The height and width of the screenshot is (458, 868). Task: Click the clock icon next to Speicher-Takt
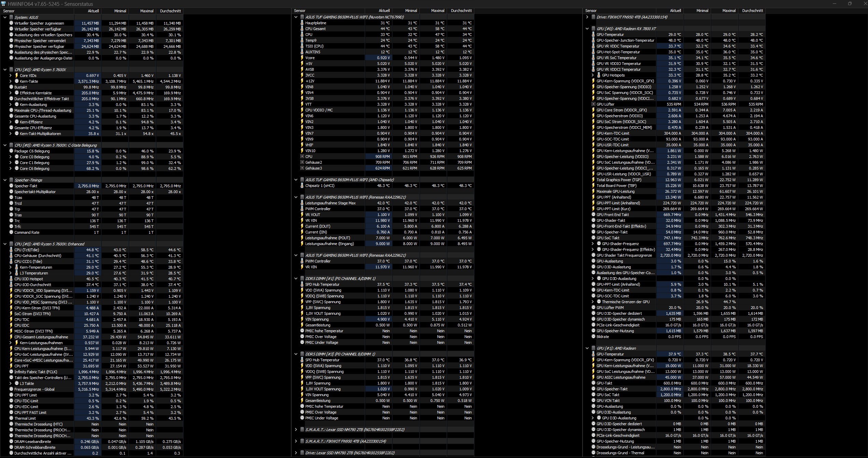[x=11, y=186]
